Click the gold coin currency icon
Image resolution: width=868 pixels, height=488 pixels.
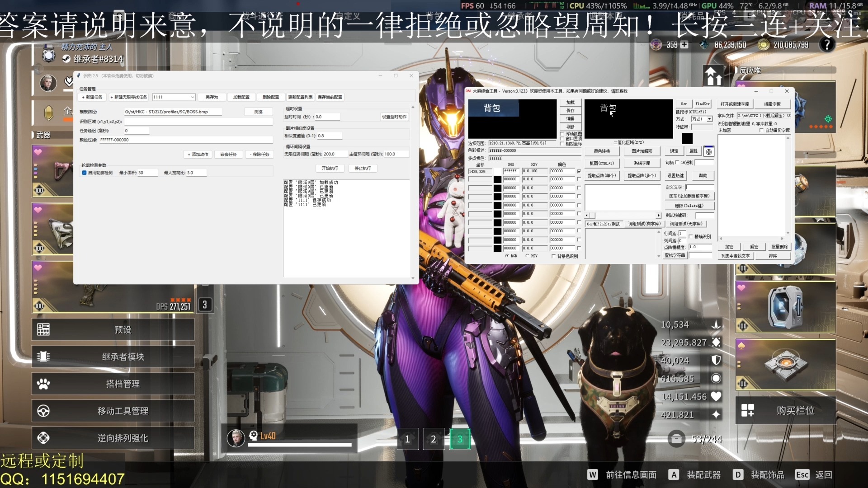(764, 44)
